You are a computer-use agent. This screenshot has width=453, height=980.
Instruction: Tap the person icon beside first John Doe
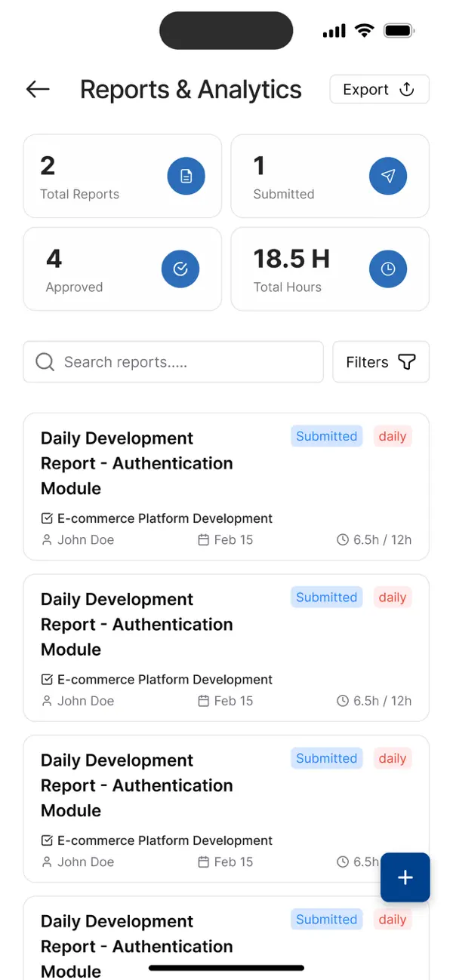[47, 540]
